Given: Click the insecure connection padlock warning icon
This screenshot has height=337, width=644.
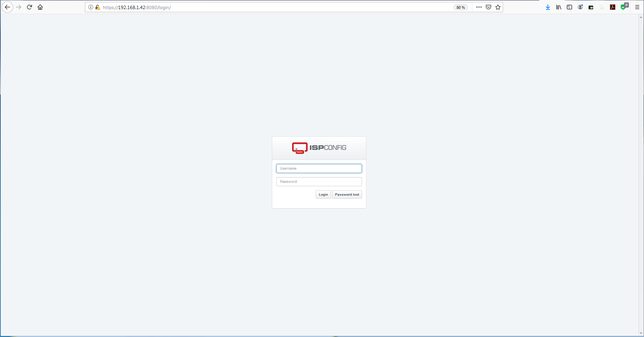Looking at the screenshot, I should pos(97,7).
